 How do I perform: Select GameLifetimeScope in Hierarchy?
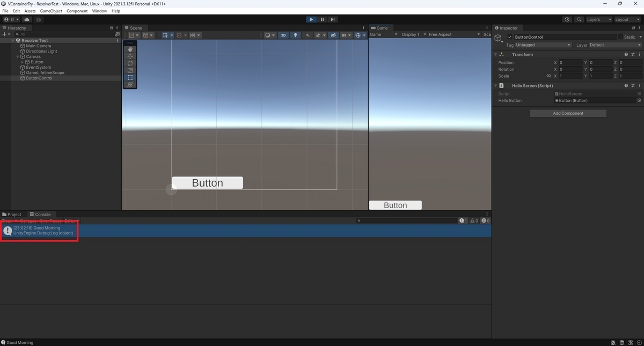click(45, 73)
